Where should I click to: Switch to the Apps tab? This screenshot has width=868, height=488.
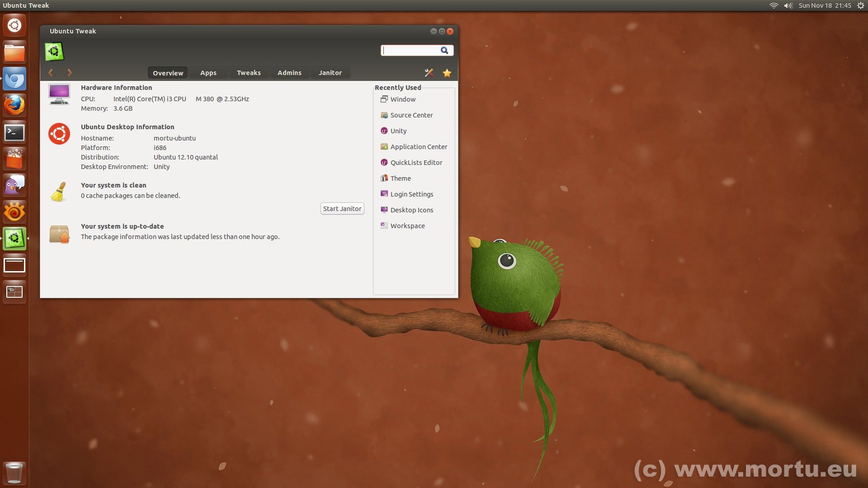pyautogui.click(x=208, y=73)
